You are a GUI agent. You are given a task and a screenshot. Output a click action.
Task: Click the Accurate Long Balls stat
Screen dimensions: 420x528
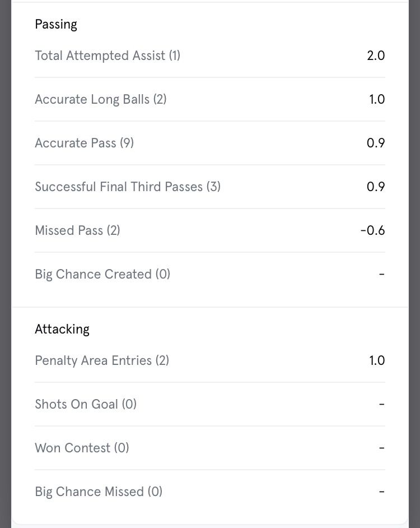click(101, 99)
